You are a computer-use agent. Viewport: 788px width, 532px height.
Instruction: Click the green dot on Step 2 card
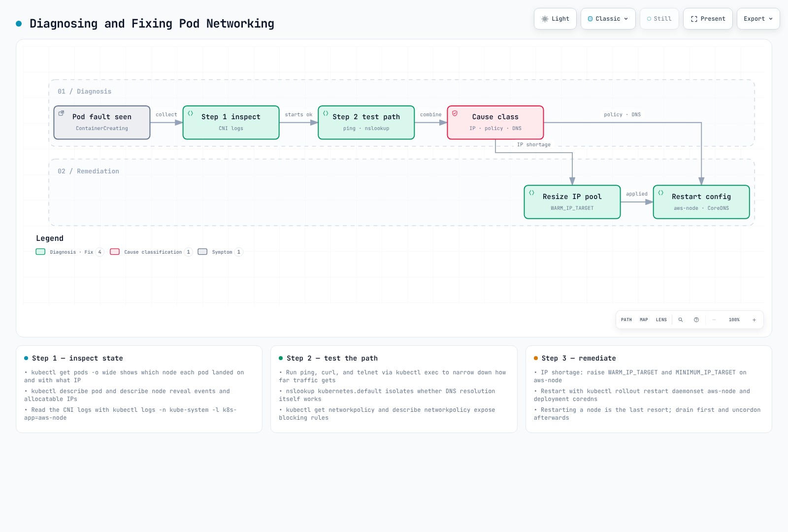pos(281,358)
